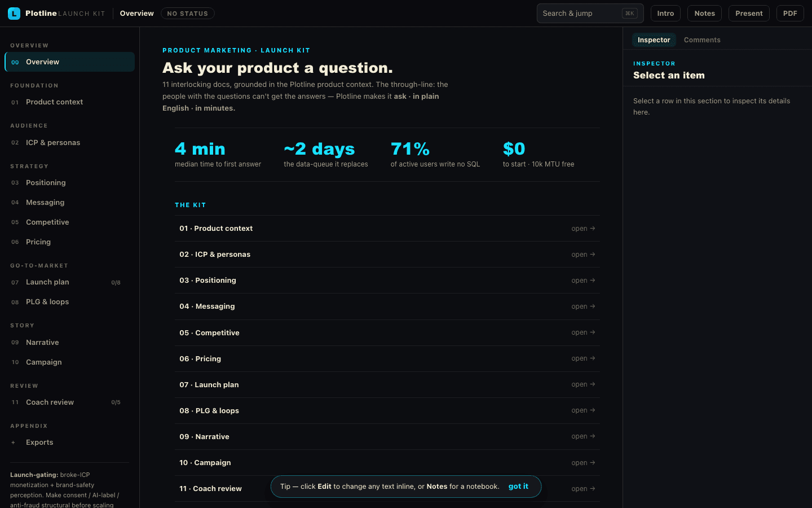Export the kit as PDF
The height and width of the screenshot is (508, 812).
790,14
